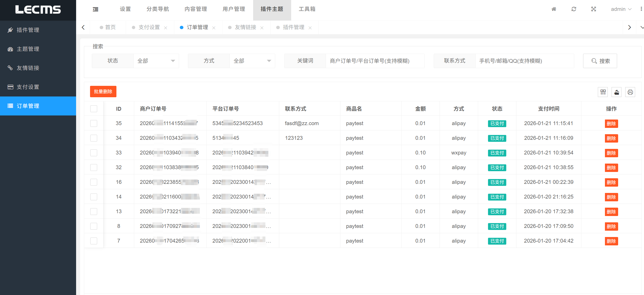Expand the 方式 dropdown
644x295 pixels.
point(252,61)
